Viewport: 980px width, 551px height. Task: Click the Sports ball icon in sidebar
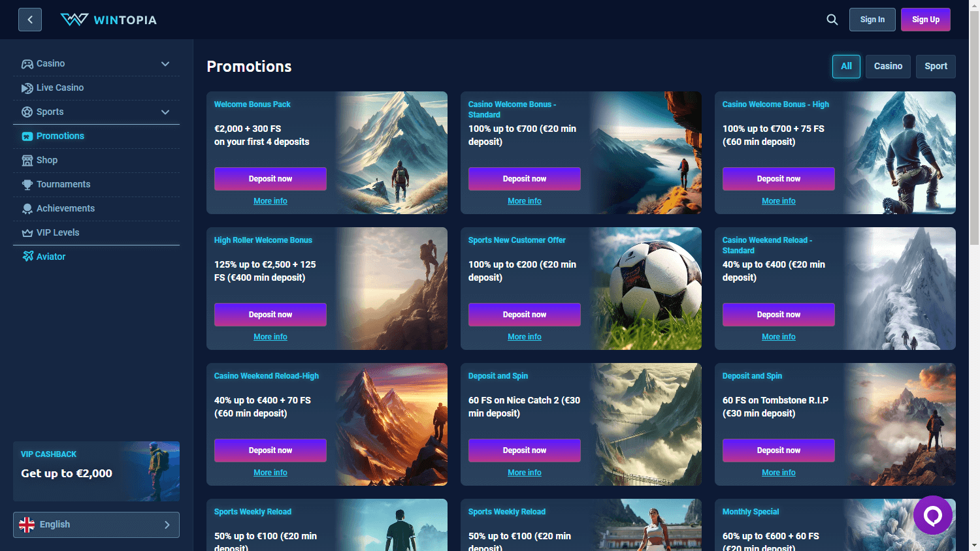point(27,112)
